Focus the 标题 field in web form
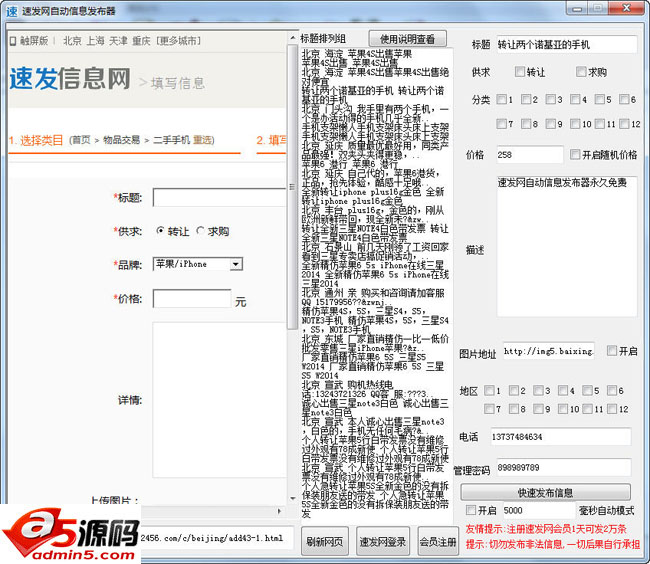Screen dimensions: 650x564 pos(219,197)
